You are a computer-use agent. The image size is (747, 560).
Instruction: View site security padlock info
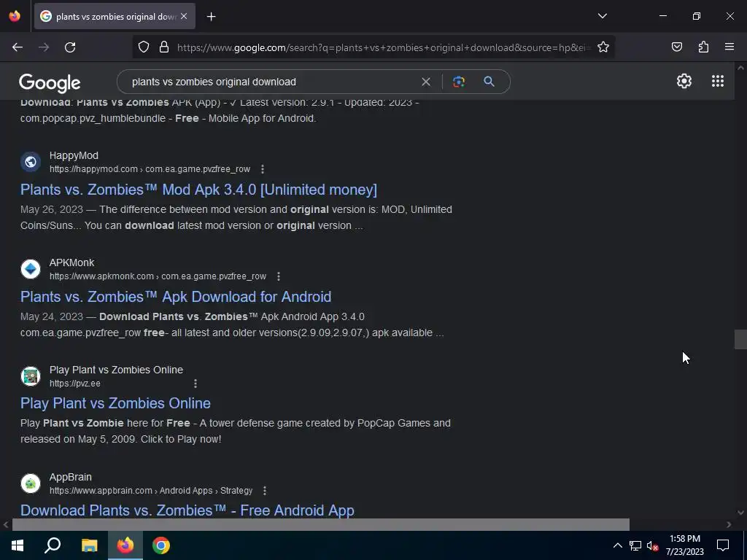164,47
